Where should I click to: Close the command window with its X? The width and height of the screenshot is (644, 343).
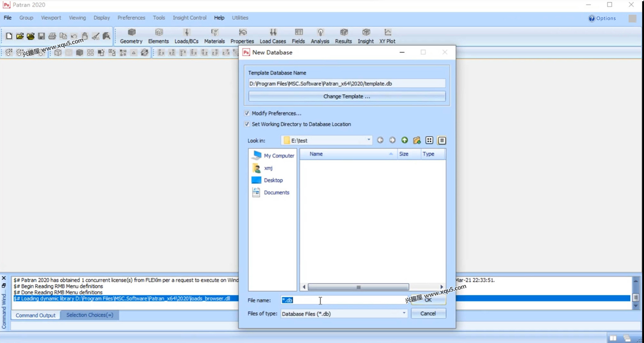click(4, 278)
